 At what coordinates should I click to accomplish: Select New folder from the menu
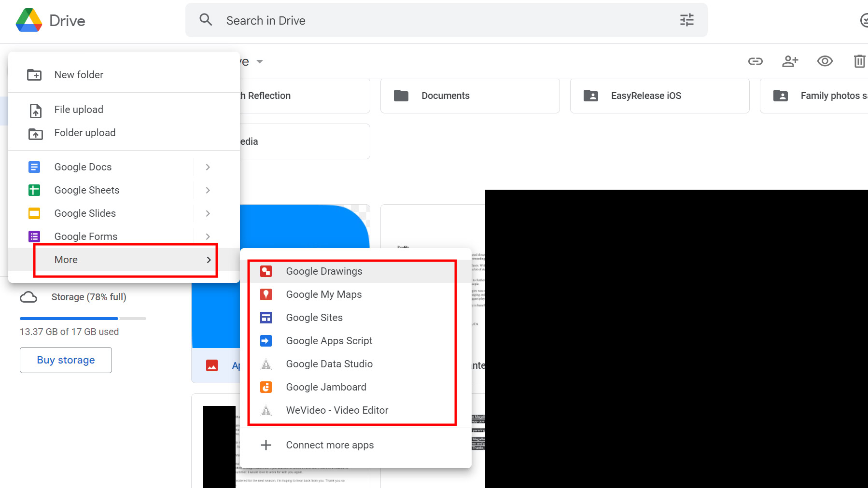coord(79,75)
